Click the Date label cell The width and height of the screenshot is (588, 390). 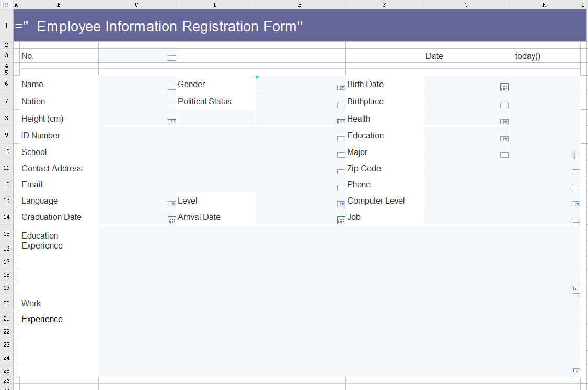coord(434,56)
